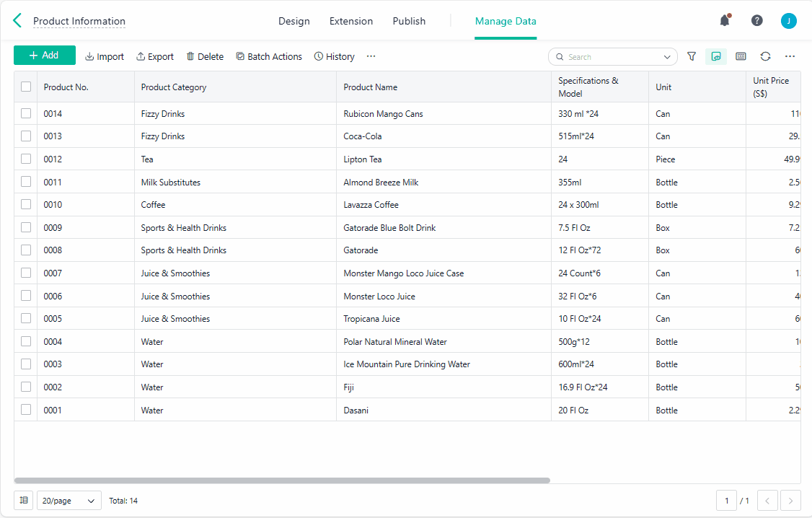Screen dimensions: 812x518
Task: Open the keyboard shortcuts icon
Action: [x=741, y=56]
